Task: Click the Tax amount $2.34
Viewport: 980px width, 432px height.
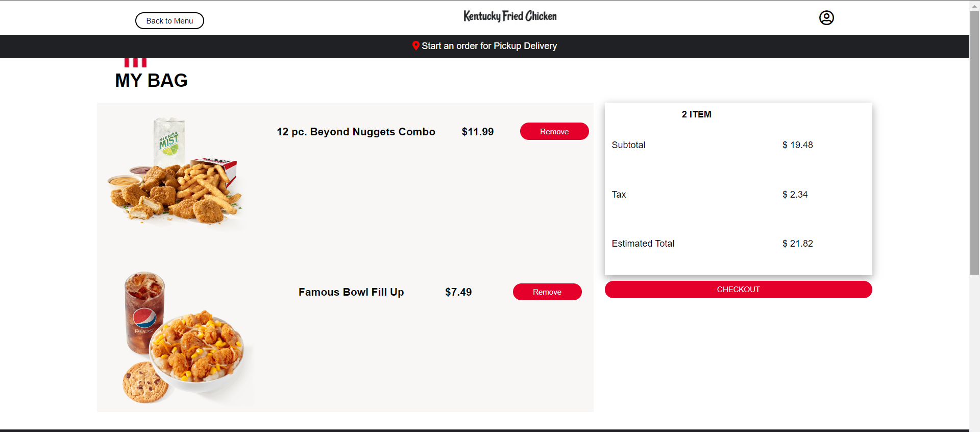Action: coord(795,195)
